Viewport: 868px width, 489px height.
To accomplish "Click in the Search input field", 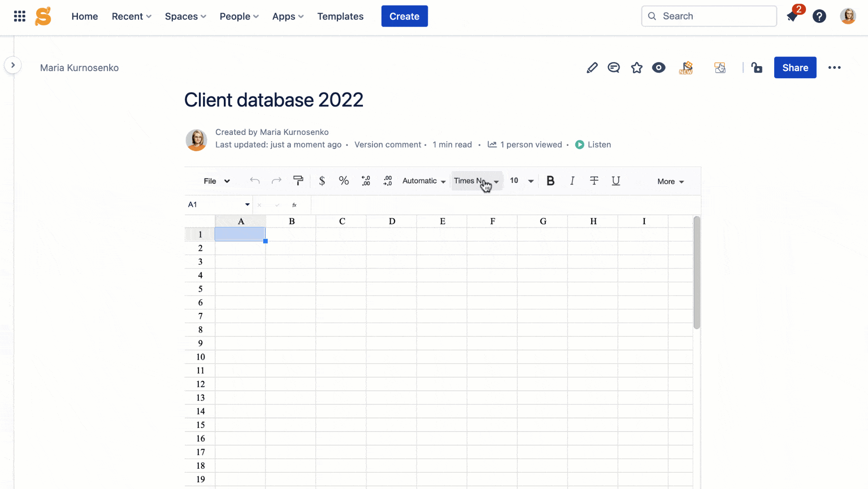I will click(709, 16).
